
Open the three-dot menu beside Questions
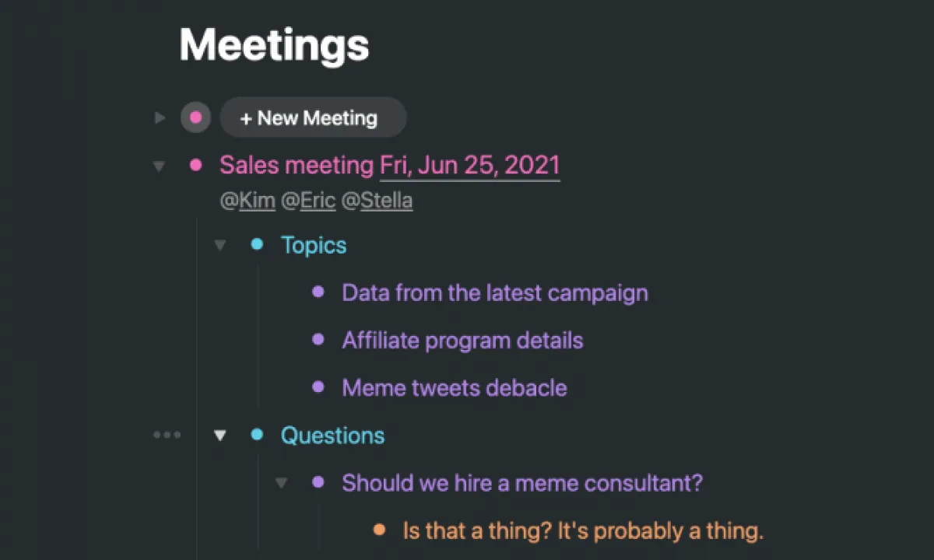point(167,435)
